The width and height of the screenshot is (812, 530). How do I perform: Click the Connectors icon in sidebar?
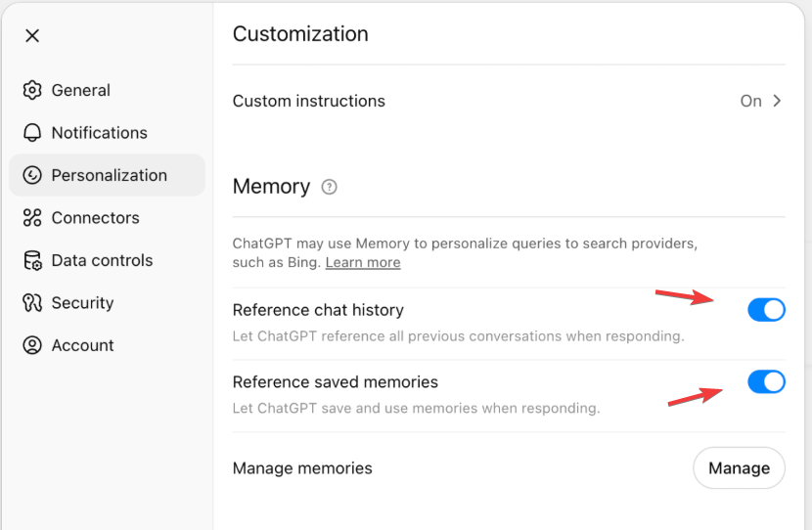pos(32,218)
